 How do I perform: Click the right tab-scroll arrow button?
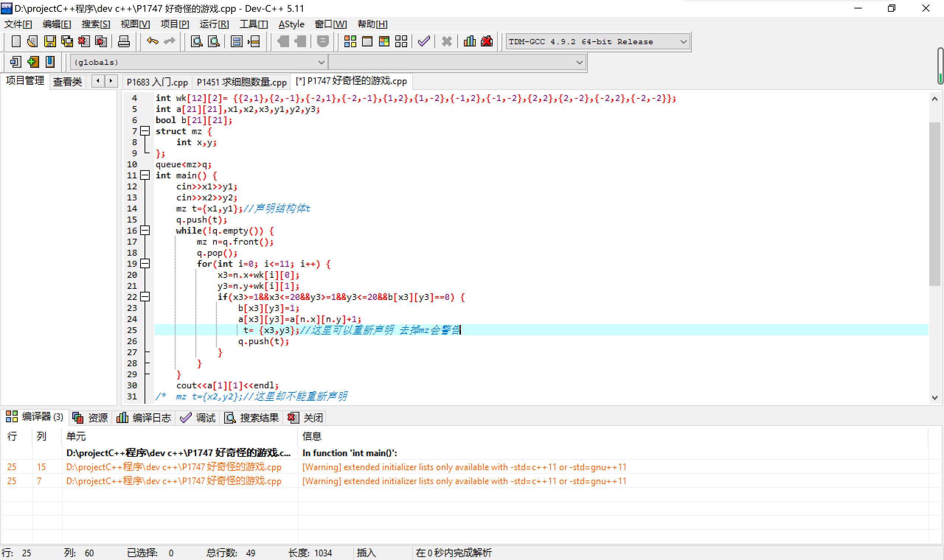[x=111, y=81]
